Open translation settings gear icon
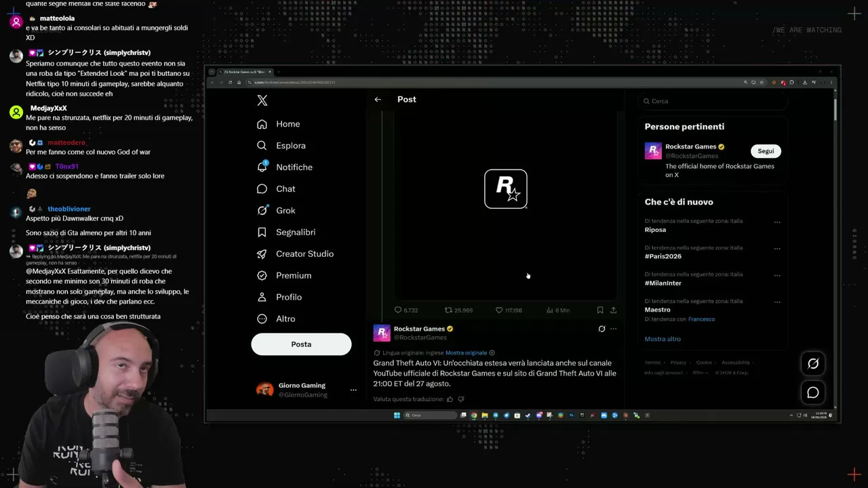Image resolution: width=868 pixels, height=488 pixels. (x=492, y=353)
